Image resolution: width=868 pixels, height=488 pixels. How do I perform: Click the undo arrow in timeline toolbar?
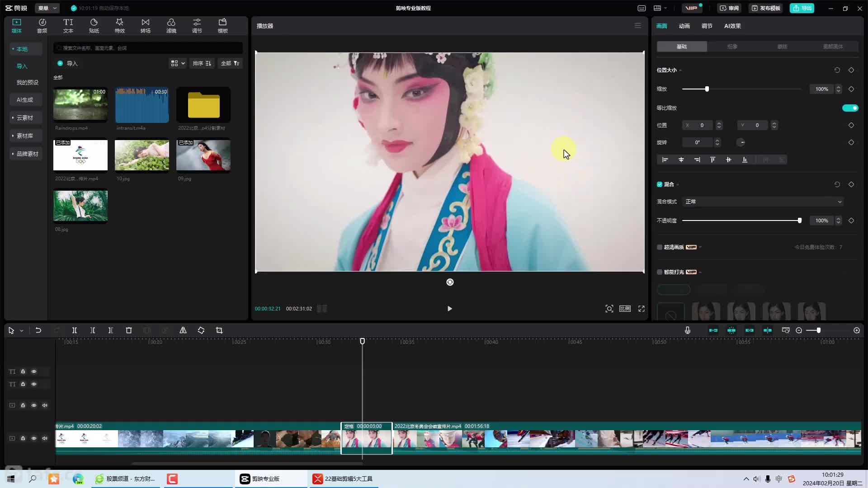[38, 330]
